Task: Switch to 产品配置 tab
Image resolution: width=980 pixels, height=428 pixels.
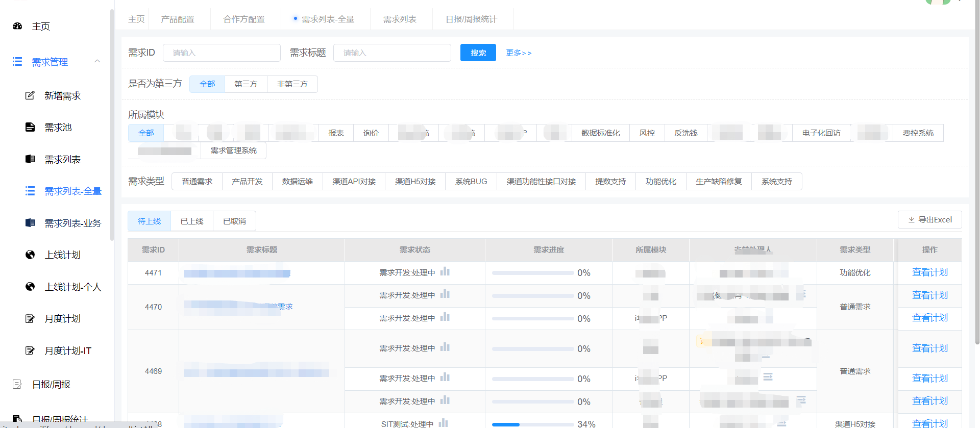Action: (178, 19)
